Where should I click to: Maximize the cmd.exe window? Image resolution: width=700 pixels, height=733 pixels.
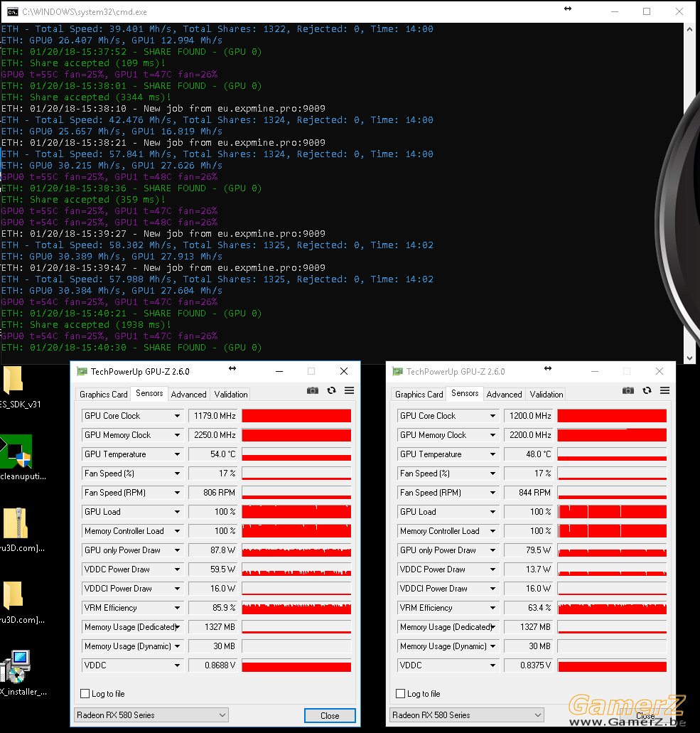pos(647,11)
